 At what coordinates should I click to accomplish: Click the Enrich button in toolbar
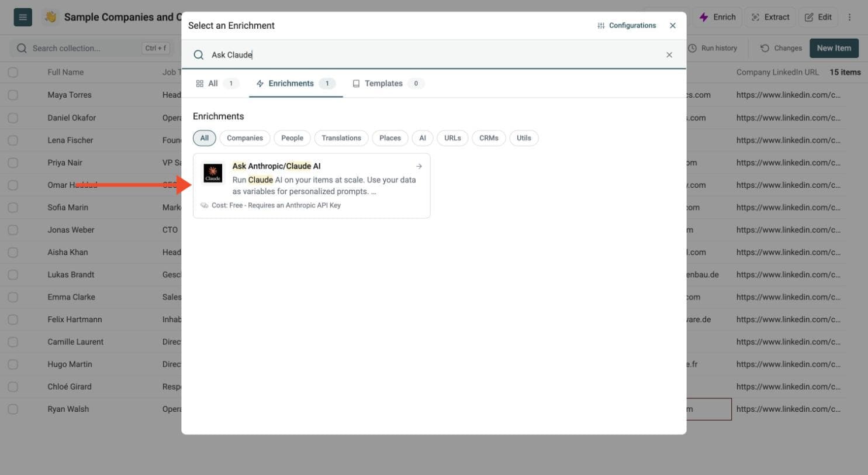pyautogui.click(x=718, y=17)
